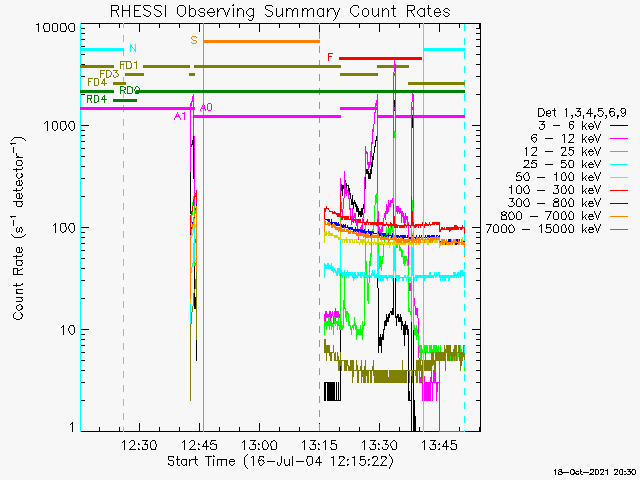Click the red flare interval bar

click(x=380, y=58)
